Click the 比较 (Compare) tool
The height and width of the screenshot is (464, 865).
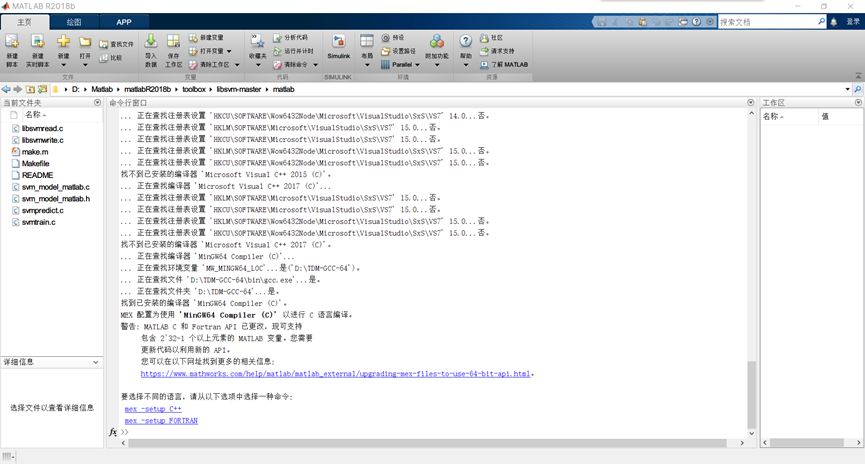click(x=111, y=57)
